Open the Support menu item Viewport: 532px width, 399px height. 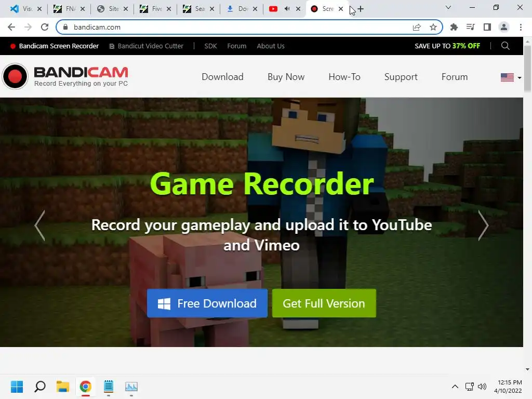click(x=401, y=77)
